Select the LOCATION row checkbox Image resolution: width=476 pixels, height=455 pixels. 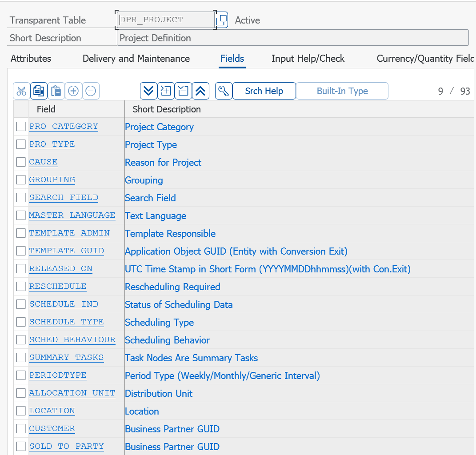click(x=21, y=411)
